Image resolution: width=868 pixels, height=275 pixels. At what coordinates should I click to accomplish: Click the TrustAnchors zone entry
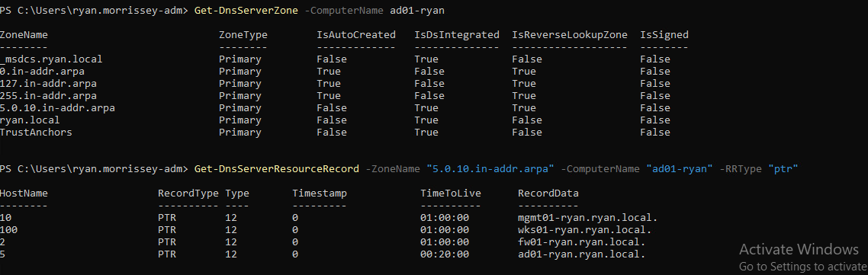[x=36, y=133]
